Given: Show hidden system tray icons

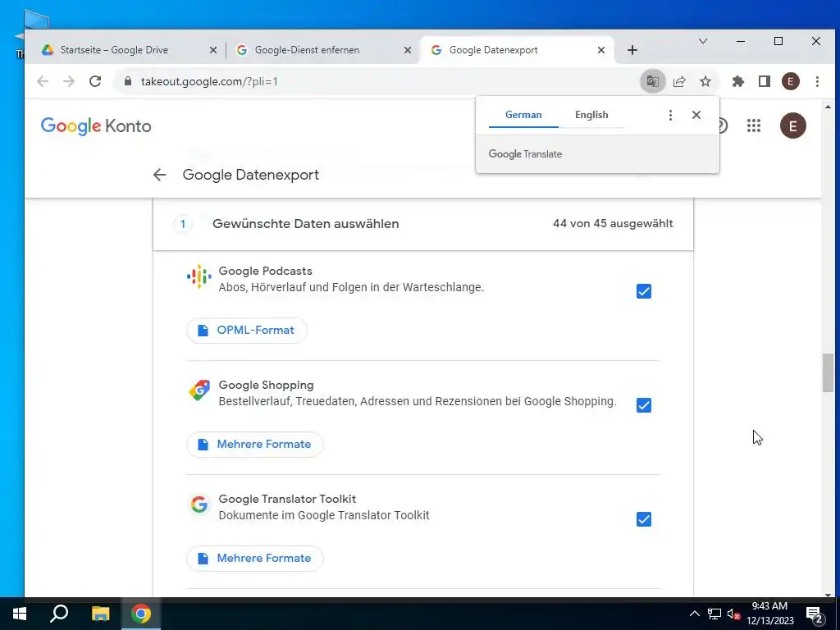Looking at the screenshot, I should 694,614.
